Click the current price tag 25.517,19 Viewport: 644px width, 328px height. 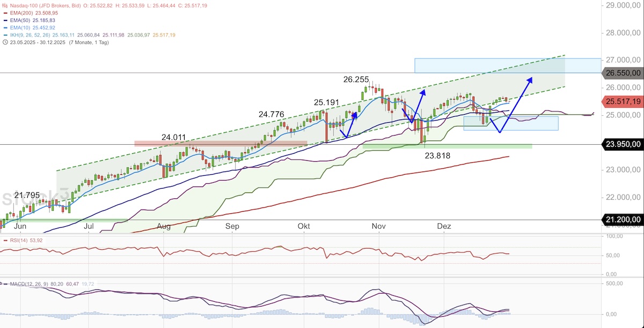pos(622,101)
